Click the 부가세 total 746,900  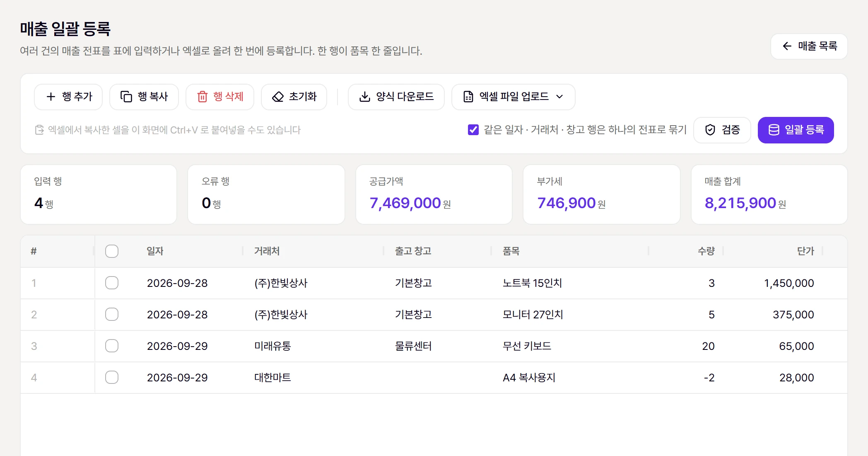566,203
